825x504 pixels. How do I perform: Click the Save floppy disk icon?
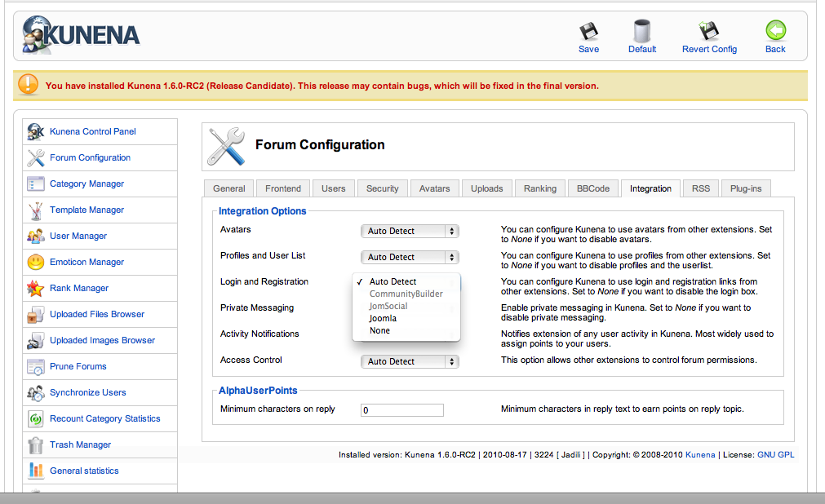[x=588, y=31]
